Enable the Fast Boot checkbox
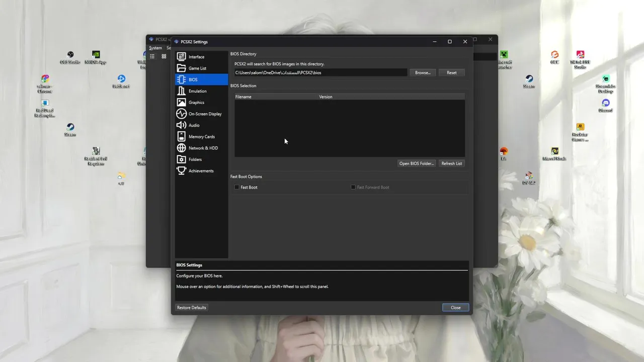 coord(246,187)
